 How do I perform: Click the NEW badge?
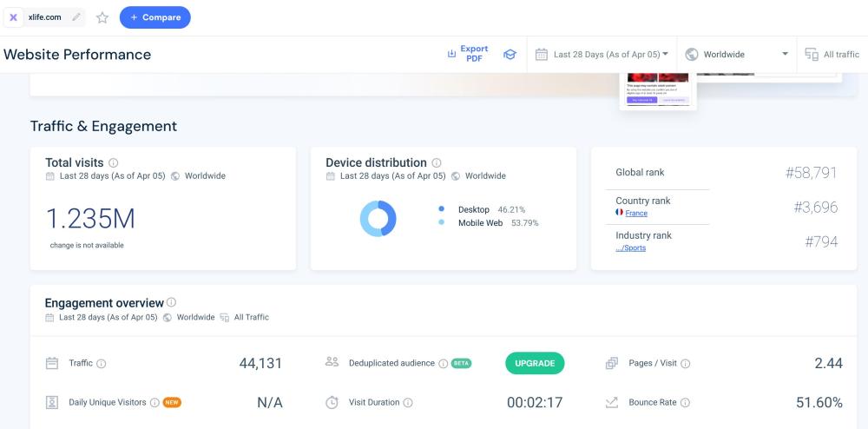coord(172,402)
